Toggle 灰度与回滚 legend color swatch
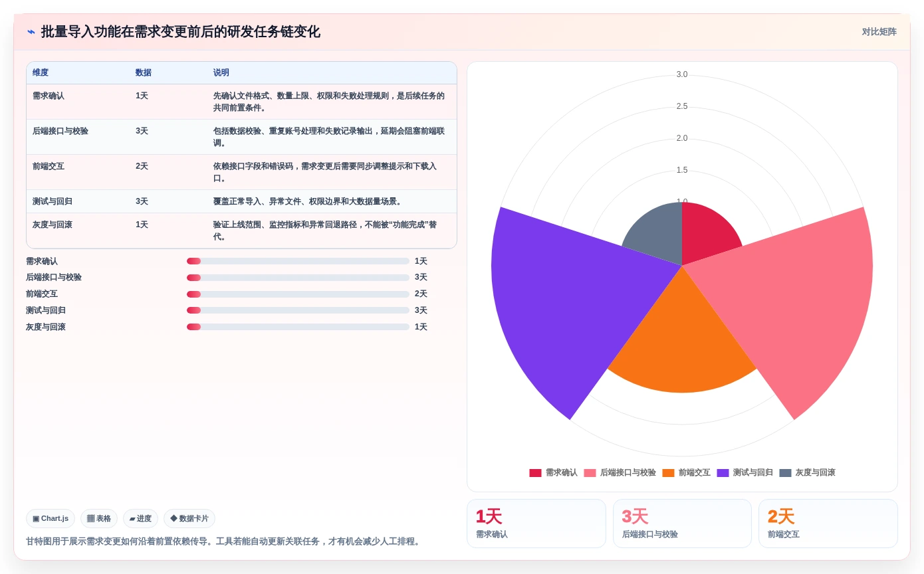The width and height of the screenshot is (924, 574). 785,473
